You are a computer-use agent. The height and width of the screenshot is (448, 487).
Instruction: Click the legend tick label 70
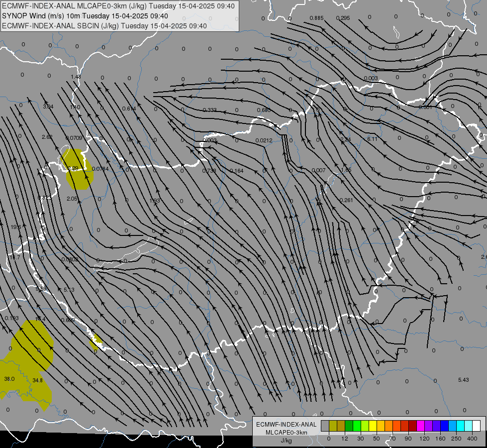tap(392, 439)
